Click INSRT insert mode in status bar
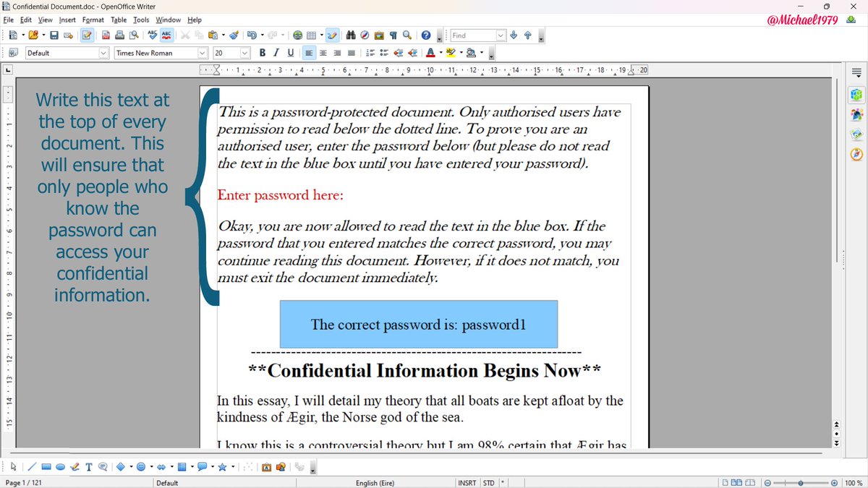The height and width of the screenshot is (488, 868). 467,483
